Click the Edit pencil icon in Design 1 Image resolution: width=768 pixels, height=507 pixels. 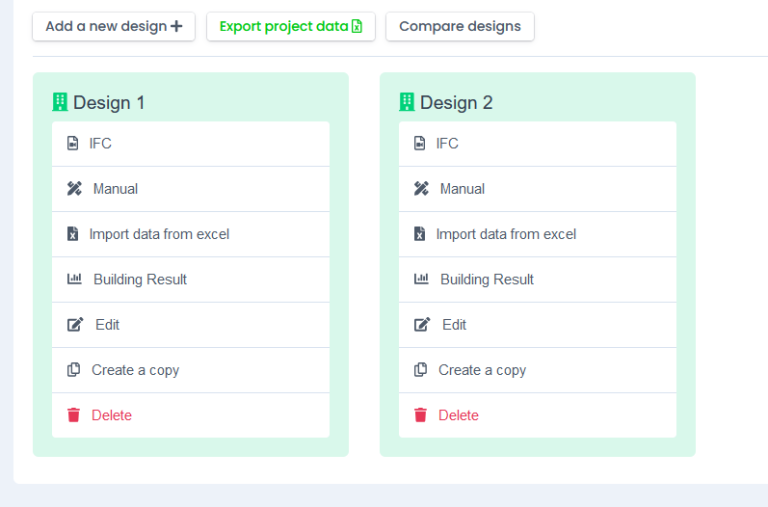(x=75, y=324)
